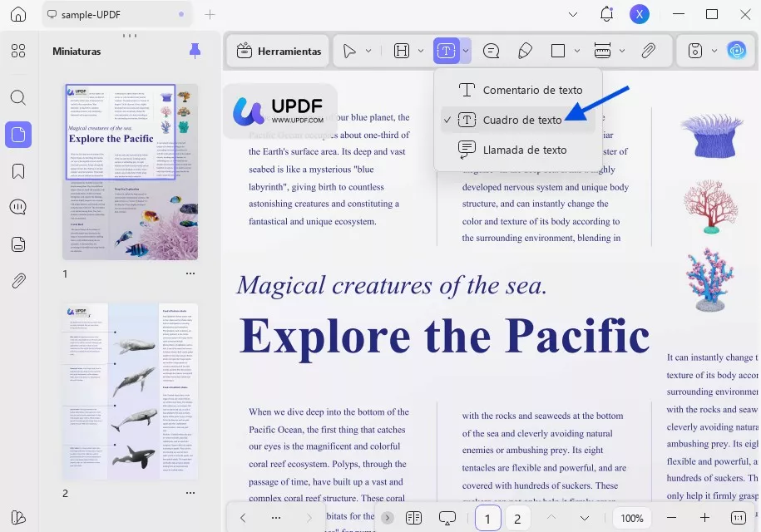This screenshot has width=761, height=532.
Task: Select the sticky note comment tool
Action: (x=492, y=51)
